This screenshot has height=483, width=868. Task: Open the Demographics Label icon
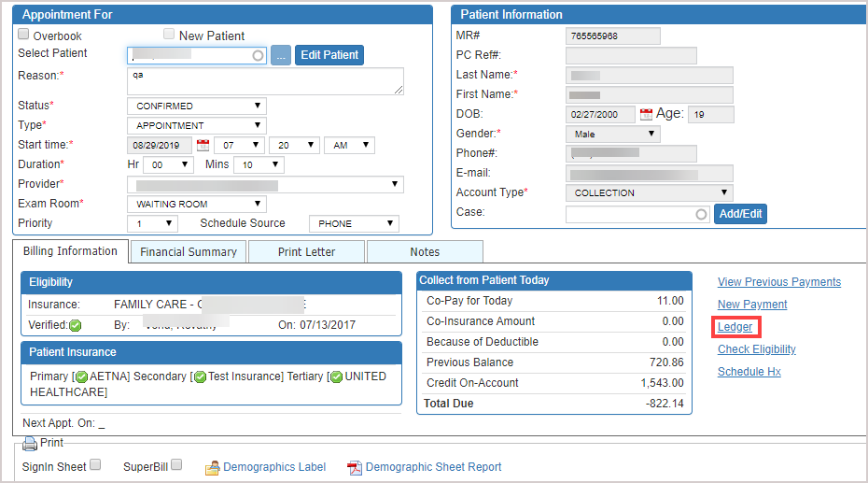click(212, 467)
